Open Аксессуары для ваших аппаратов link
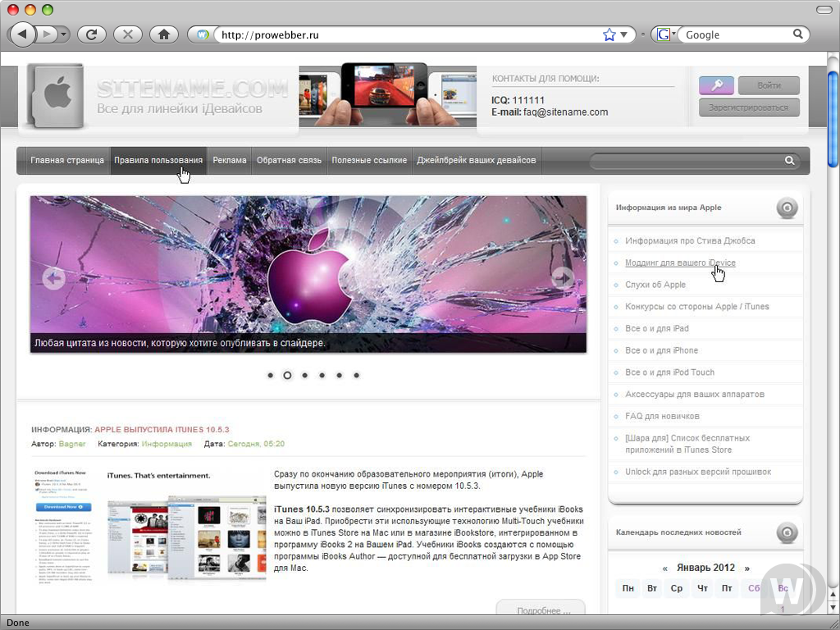The image size is (840, 630). [x=695, y=395]
